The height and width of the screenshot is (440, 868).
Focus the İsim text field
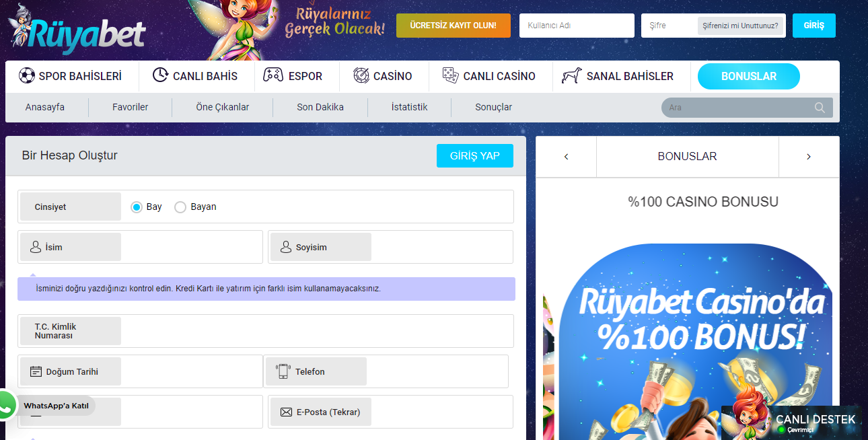[140, 247]
